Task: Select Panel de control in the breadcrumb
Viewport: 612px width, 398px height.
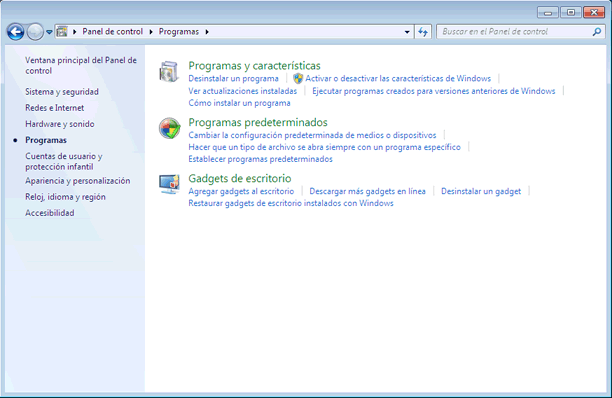Action: [112, 32]
